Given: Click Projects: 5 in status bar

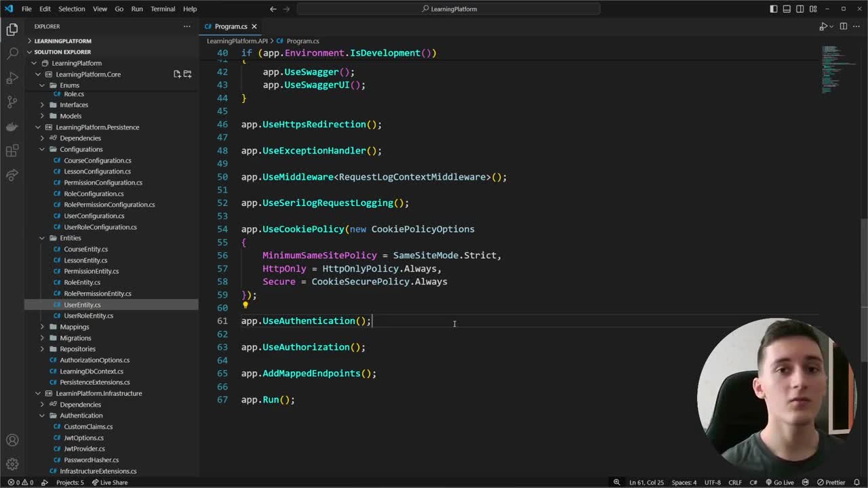Looking at the screenshot, I should [70, 483].
